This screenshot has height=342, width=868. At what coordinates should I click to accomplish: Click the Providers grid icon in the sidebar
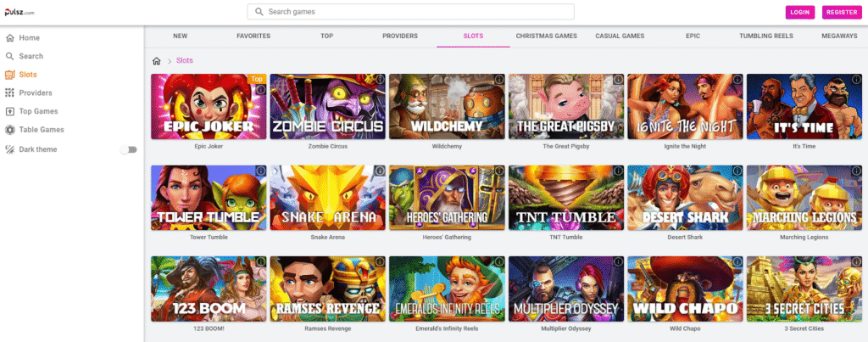(9, 93)
